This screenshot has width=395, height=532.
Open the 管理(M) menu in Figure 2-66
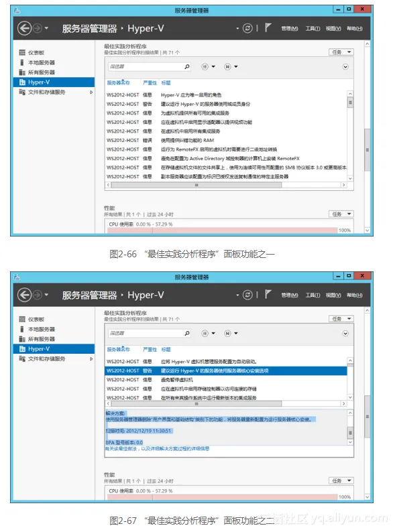(290, 29)
